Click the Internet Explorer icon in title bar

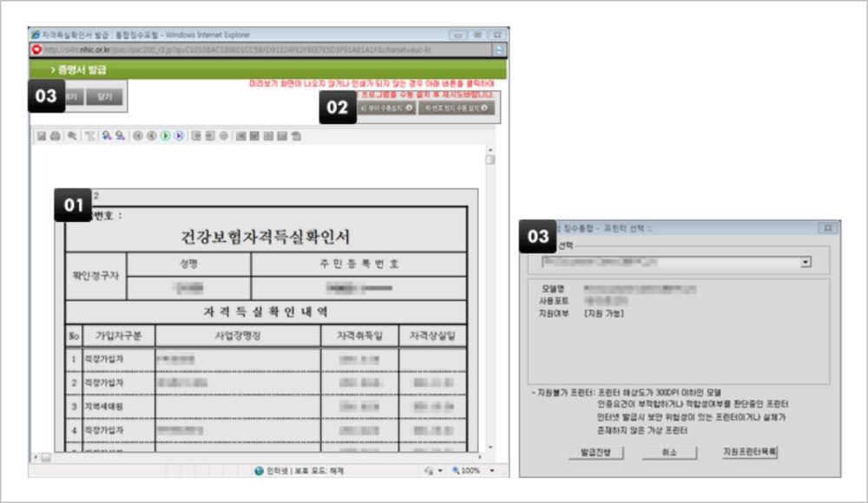click(36, 35)
